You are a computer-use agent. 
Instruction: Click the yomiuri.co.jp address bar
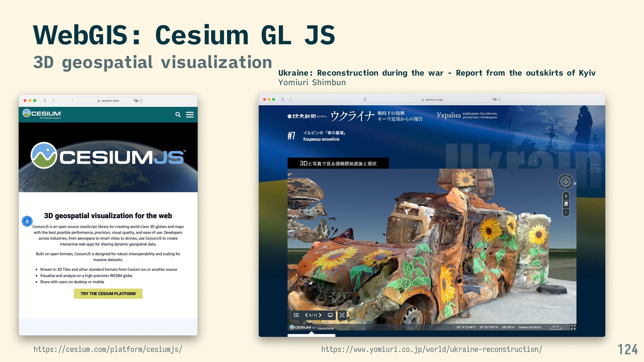coord(434,100)
